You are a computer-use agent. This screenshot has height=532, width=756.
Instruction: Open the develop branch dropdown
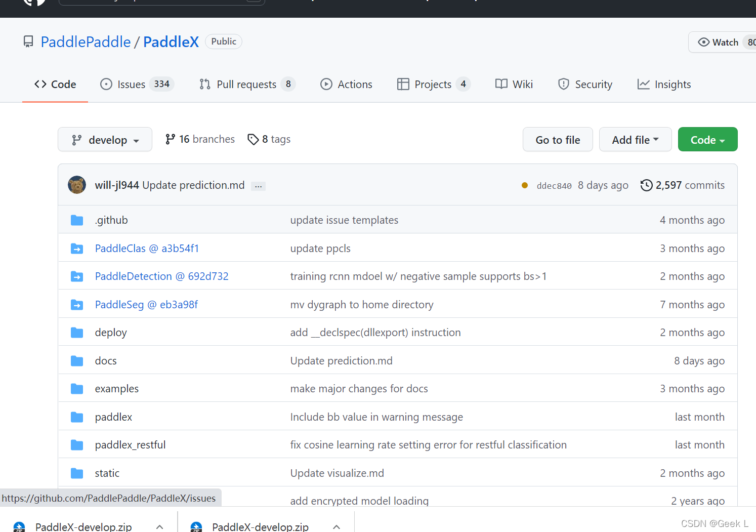click(105, 139)
